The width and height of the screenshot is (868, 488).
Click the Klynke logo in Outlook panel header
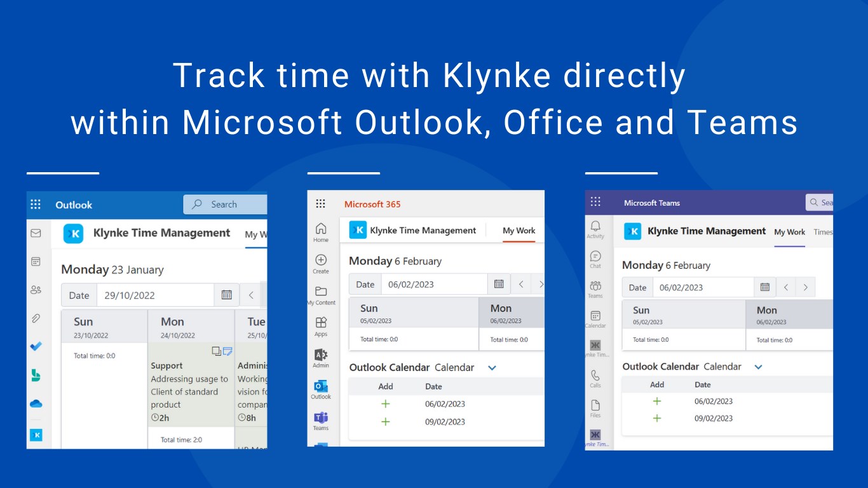coord(74,234)
